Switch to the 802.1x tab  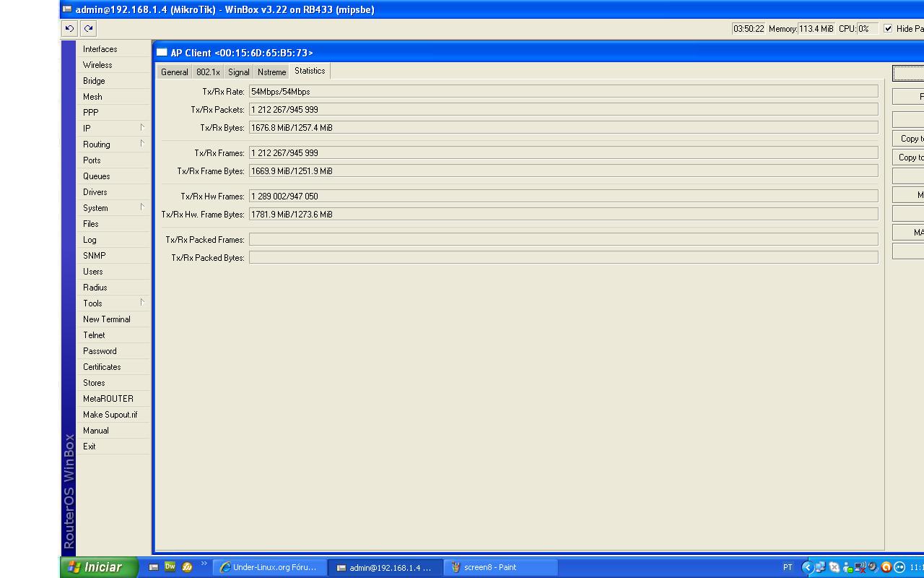[208, 72]
